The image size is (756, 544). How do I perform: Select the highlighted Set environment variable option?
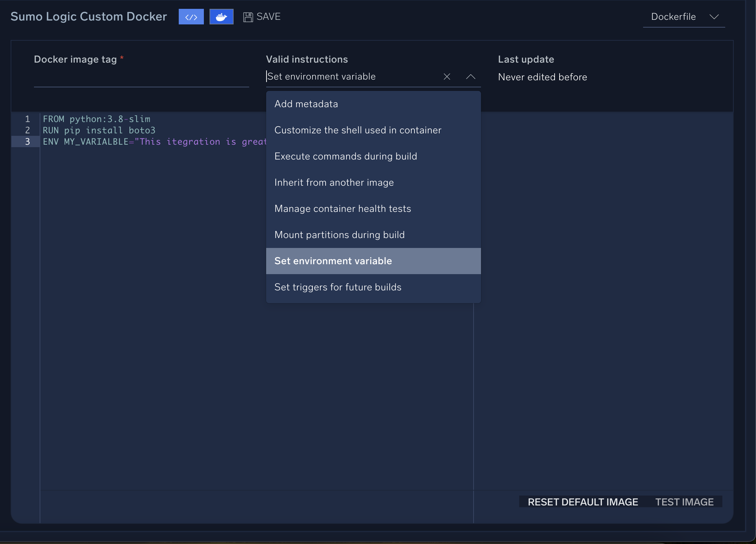333,261
